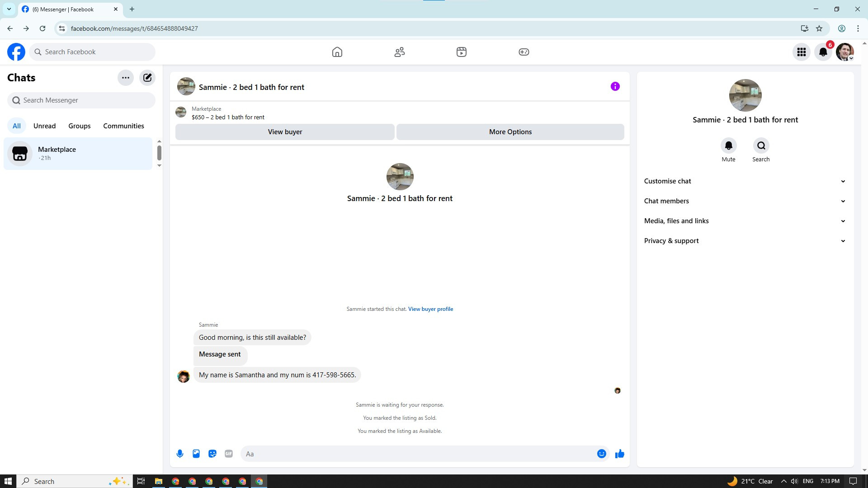Send a thumbs-up like

tap(619, 454)
